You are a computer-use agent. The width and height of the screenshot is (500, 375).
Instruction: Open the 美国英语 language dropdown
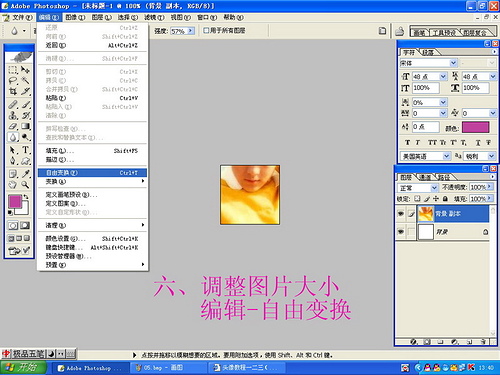447,156
